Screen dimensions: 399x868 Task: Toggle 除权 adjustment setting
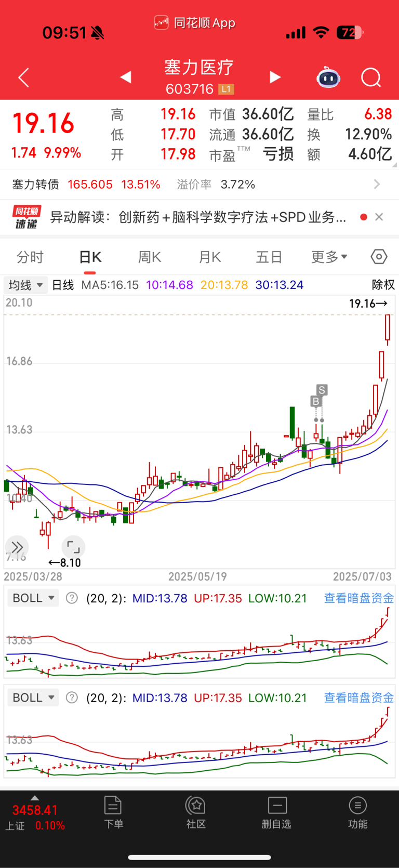coord(383,285)
